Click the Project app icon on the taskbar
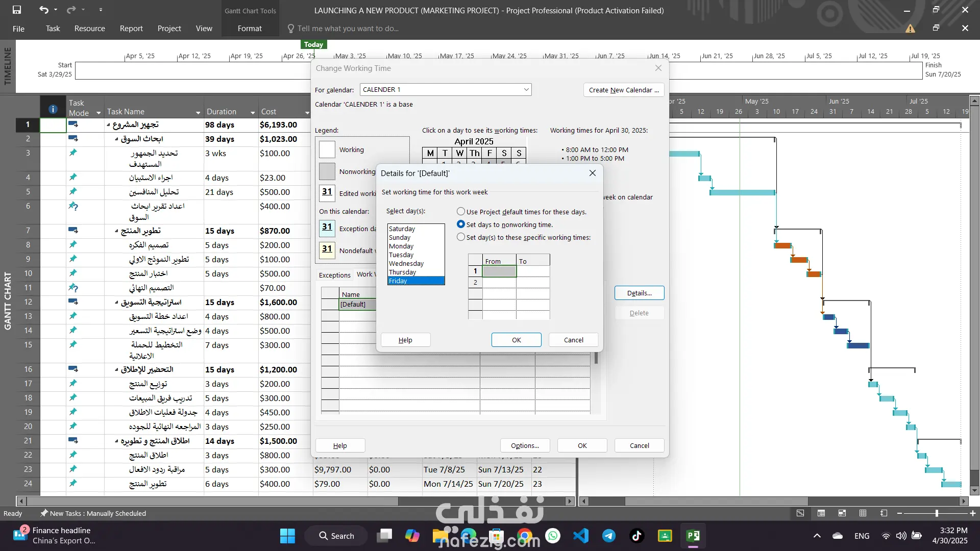Image resolution: width=980 pixels, height=551 pixels. coord(693,536)
